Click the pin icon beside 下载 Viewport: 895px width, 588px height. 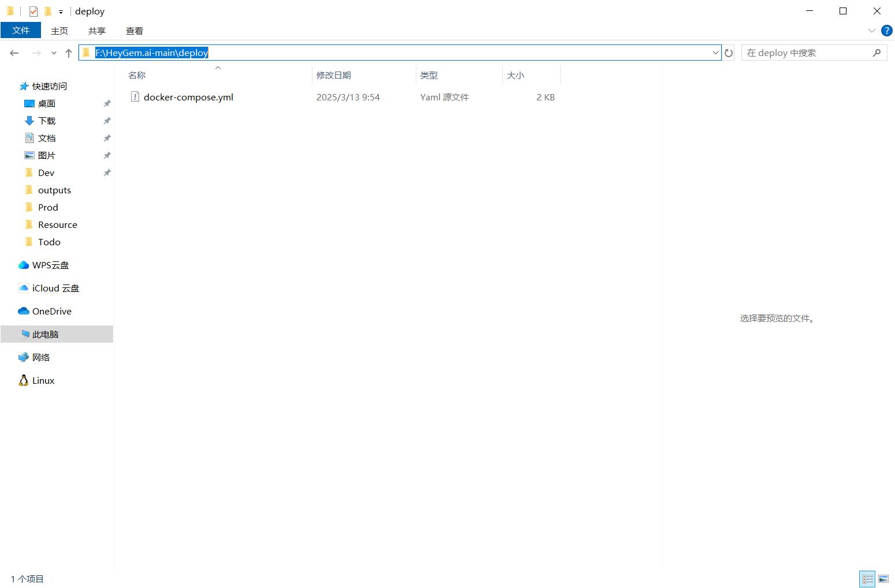coord(107,121)
